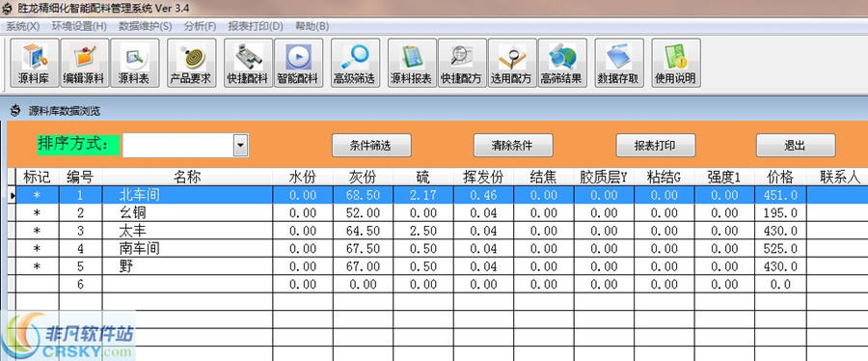Viewport: 868px width, 361px height.
Task: Open the 环境设置(H) menu
Action: (x=79, y=26)
